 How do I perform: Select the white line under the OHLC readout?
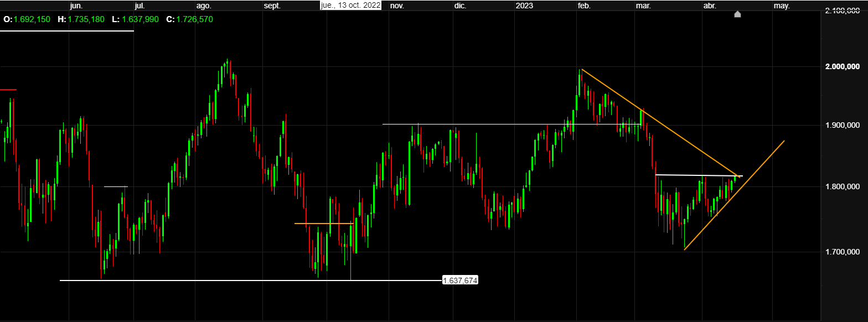(67, 31)
